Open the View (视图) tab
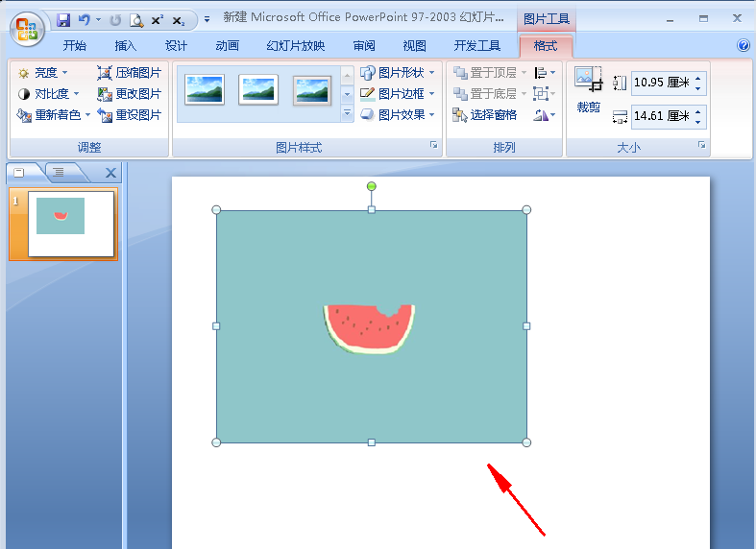 point(415,46)
